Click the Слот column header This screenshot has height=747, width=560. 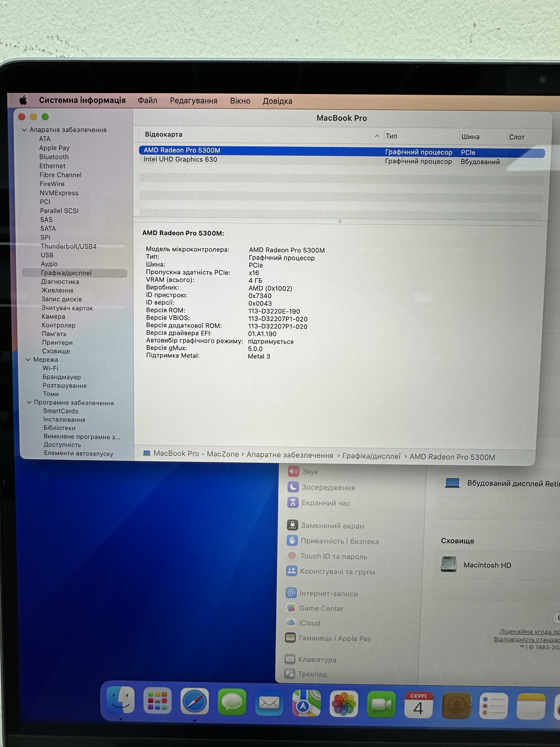pos(517,137)
